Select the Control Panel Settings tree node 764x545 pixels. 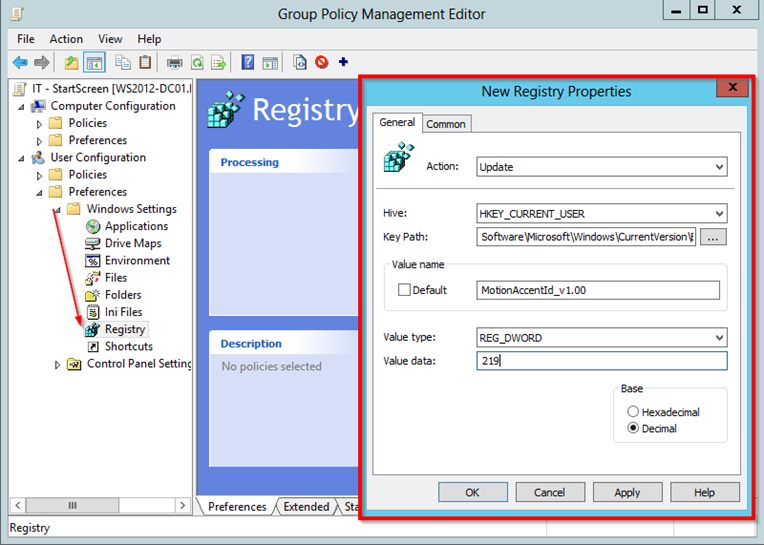138,364
